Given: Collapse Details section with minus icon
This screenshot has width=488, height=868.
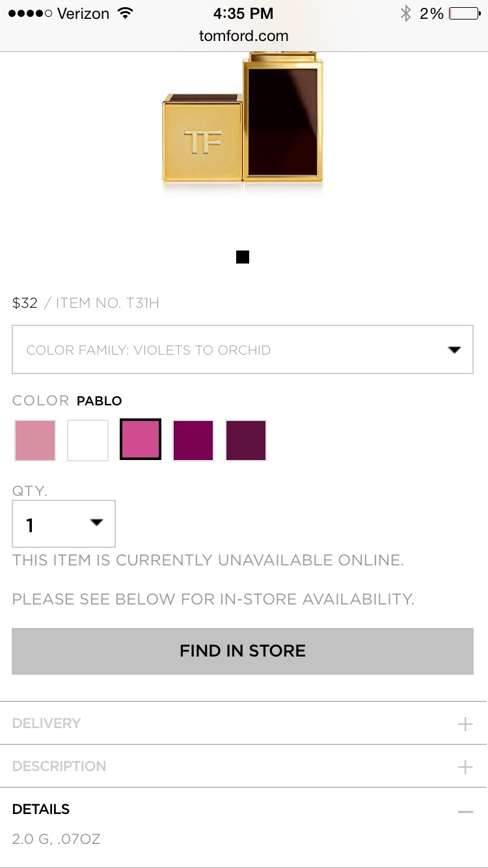Looking at the screenshot, I should click(465, 811).
